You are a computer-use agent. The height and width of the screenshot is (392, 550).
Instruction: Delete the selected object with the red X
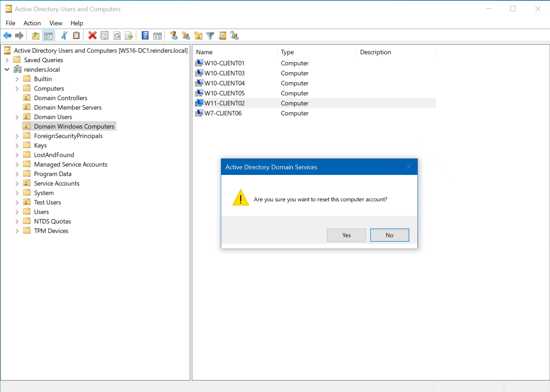pos(92,35)
